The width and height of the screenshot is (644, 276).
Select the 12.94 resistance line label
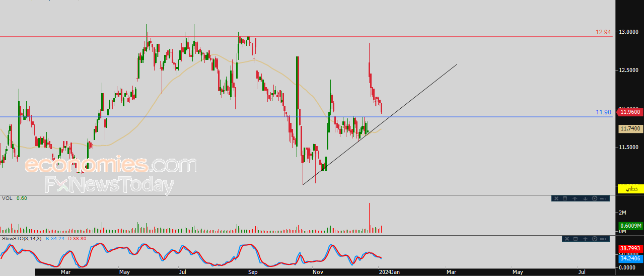point(603,32)
